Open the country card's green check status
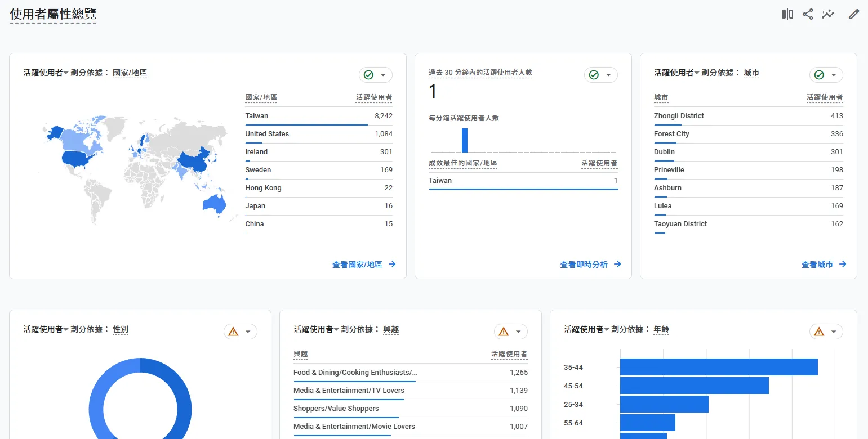Viewport: 868px width, 439px height. pos(368,75)
